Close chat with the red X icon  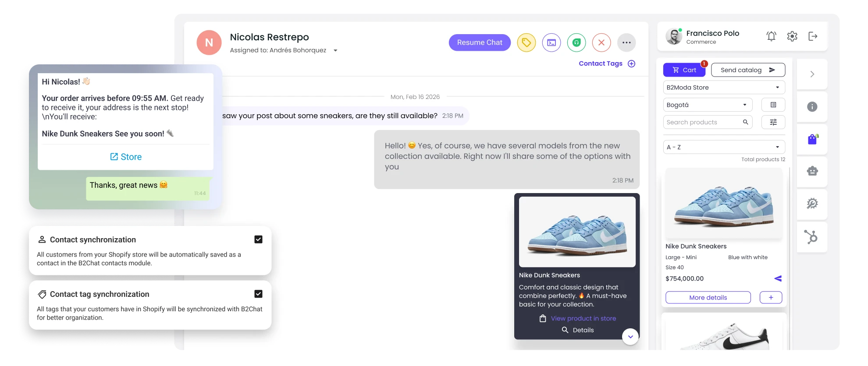pyautogui.click(x=601, y=42)
